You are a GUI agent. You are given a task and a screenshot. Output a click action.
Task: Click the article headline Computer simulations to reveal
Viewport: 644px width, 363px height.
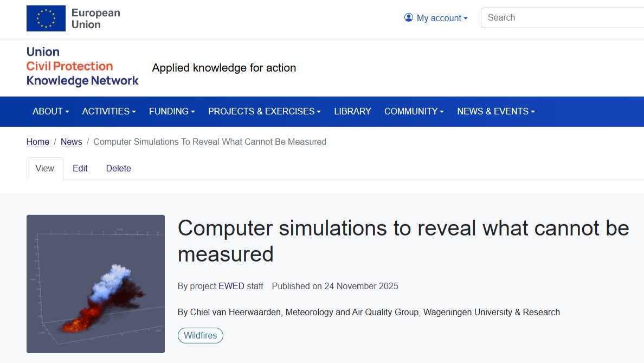pos(403,241)
